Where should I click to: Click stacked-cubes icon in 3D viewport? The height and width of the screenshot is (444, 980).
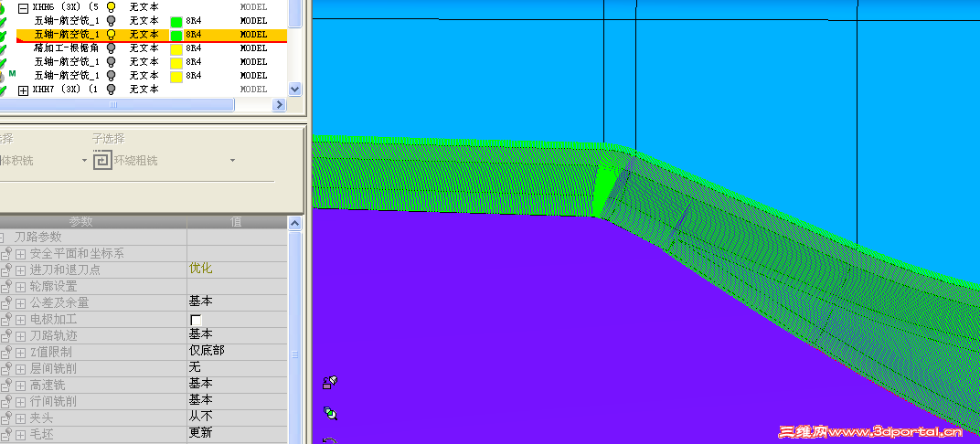coord(330,413)
